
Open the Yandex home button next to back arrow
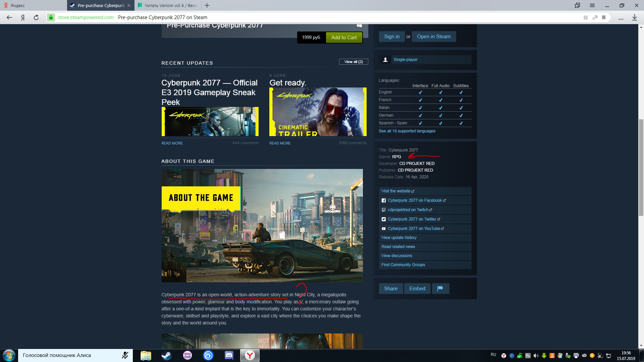pos(23,17)
